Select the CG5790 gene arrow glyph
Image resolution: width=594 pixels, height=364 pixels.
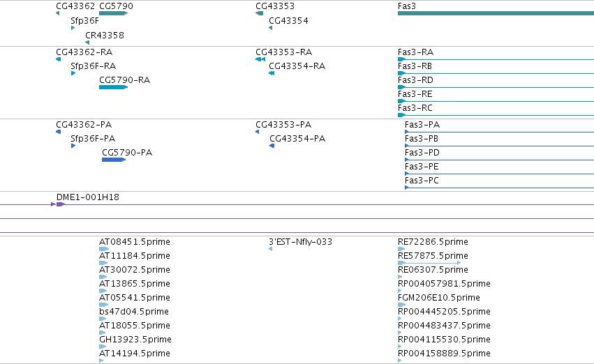[x=113, y=13]
